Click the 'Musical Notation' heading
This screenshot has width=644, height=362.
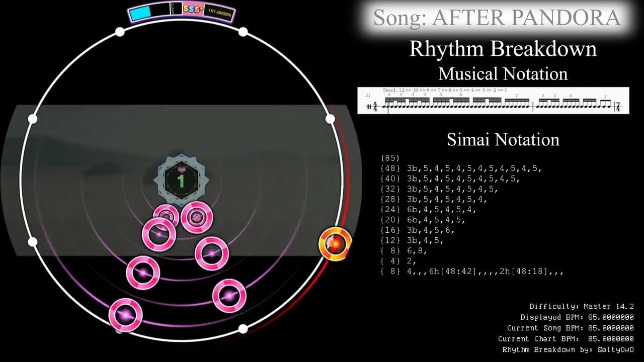coord(503,74)
